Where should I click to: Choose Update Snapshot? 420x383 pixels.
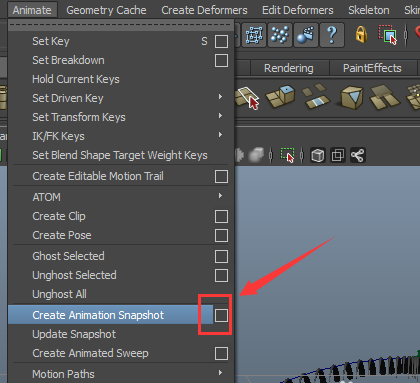tap(121, 334)
